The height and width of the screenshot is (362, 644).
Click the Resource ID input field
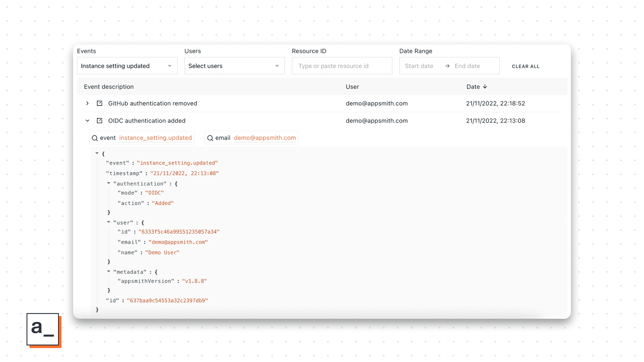coord(341,66)
